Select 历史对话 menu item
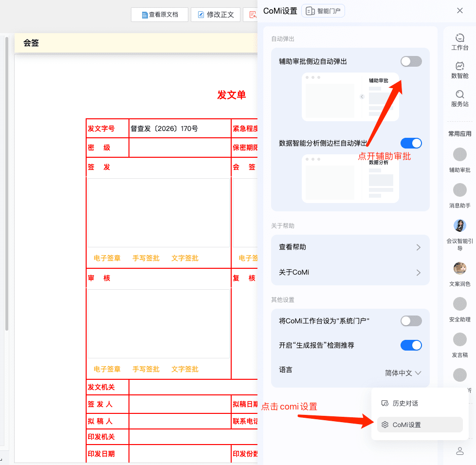Screen dimensions: 476x465 tap(420, 403)
